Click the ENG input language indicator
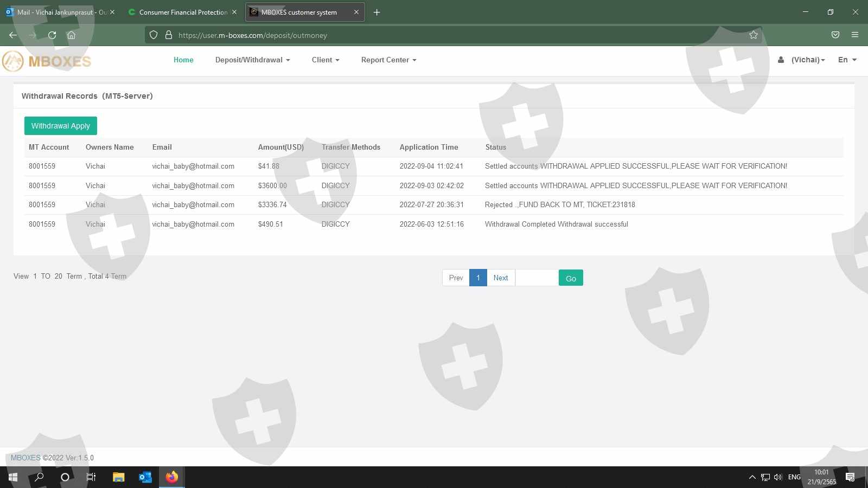 pyautogui.click(x=794, y=477)
